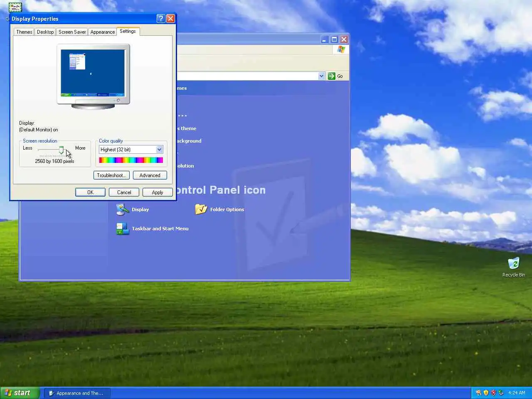
Task: Open the address bar dropdown in Control Panel
Action: click(321, 76)
